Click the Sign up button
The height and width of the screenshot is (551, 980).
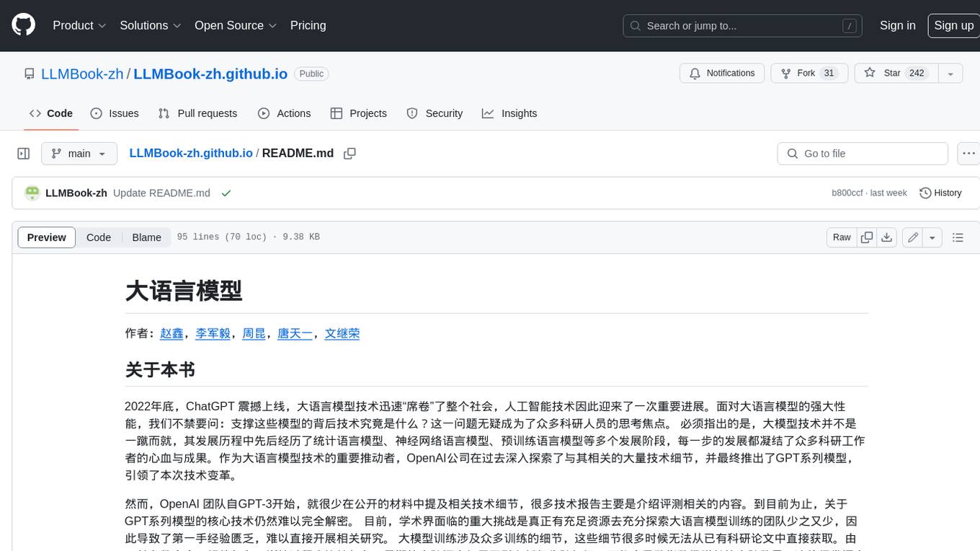point(953,25)
